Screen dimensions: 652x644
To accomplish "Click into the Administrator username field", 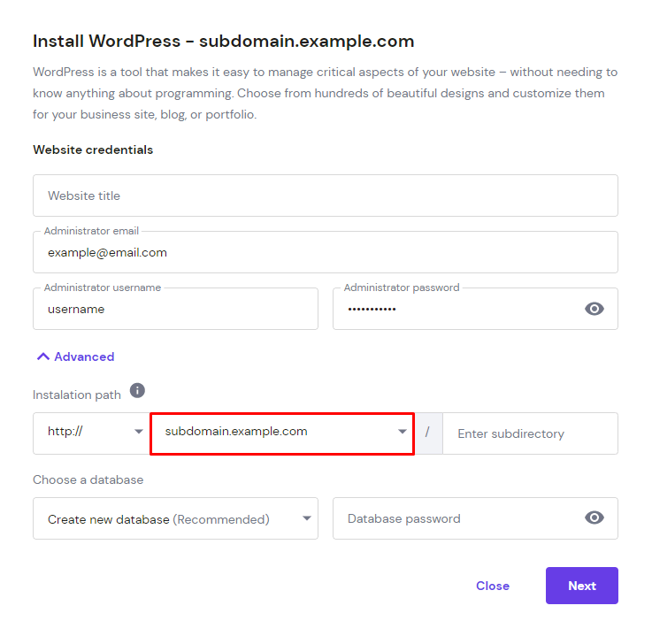I will pyautogui.click(x=175, y=309).
